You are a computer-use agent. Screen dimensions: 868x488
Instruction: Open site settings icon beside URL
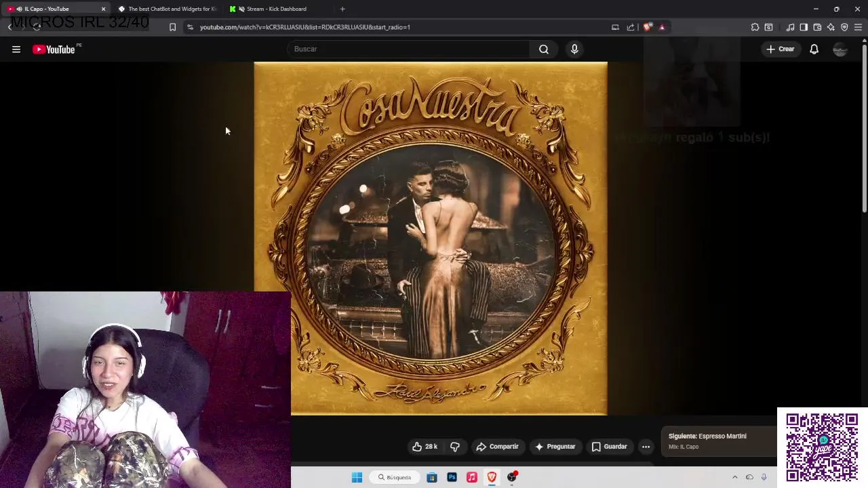click(x=190, y=27)
